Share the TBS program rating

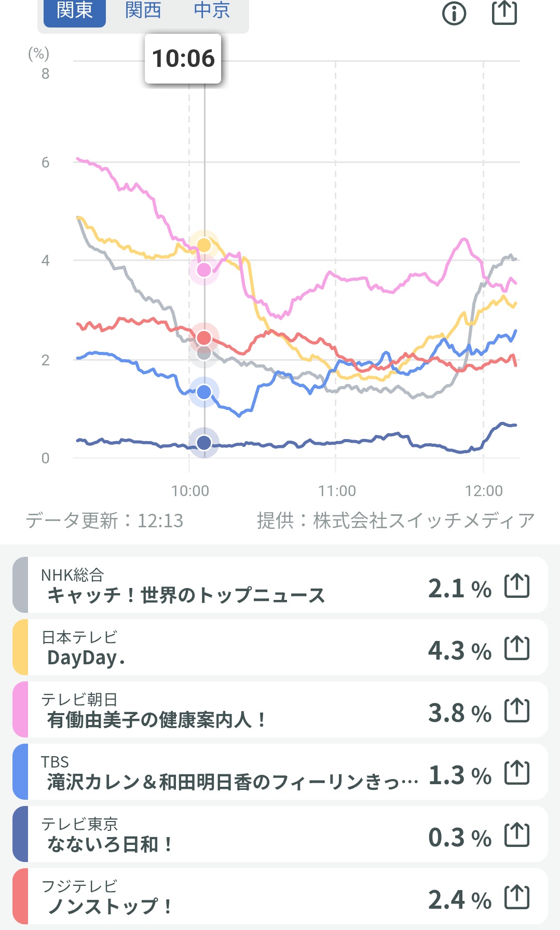tap(517, 773)
